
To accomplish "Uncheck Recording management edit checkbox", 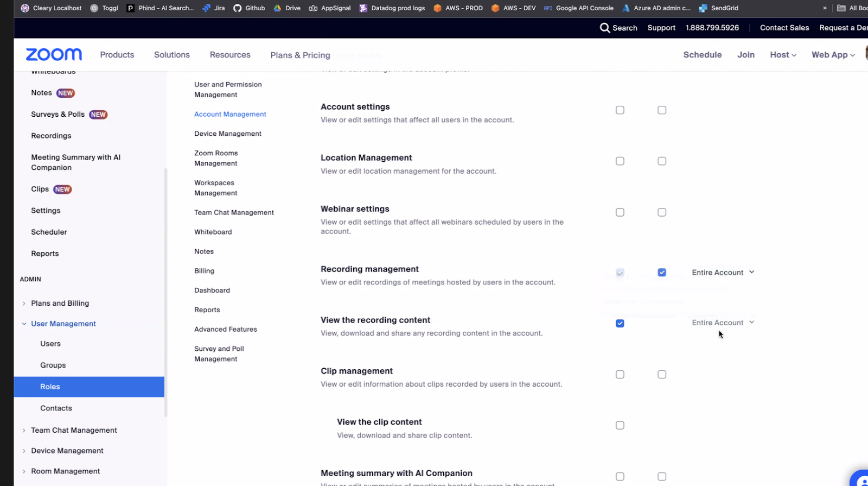I will (662, 273).
